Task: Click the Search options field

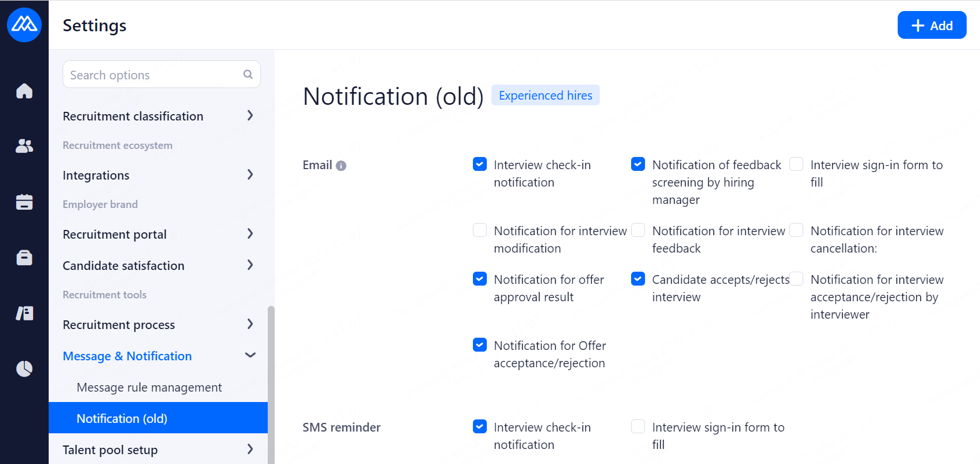Action: 154,75
